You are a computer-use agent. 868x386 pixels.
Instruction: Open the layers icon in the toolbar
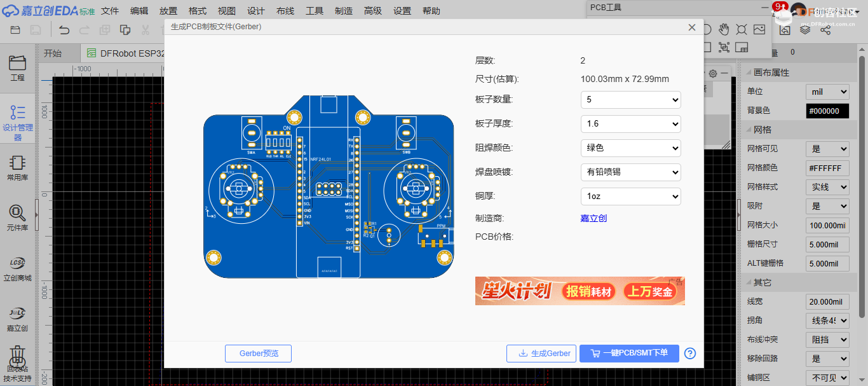click(806, 29)
